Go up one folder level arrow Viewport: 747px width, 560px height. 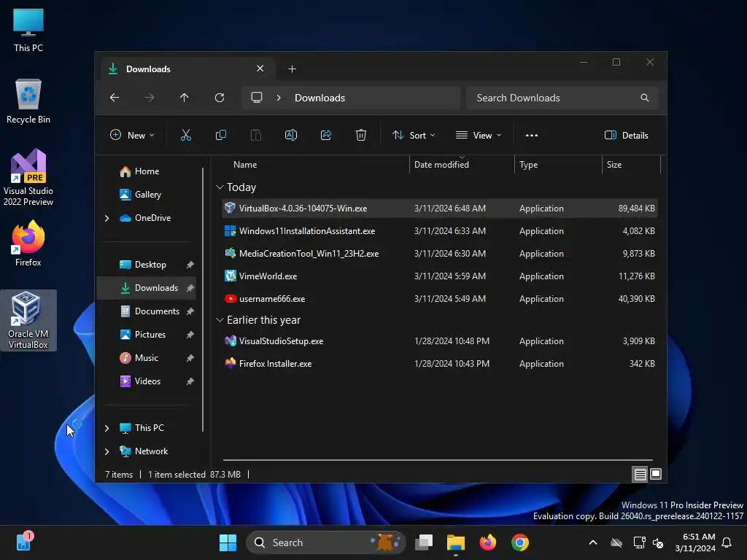[x=185, y=98]
